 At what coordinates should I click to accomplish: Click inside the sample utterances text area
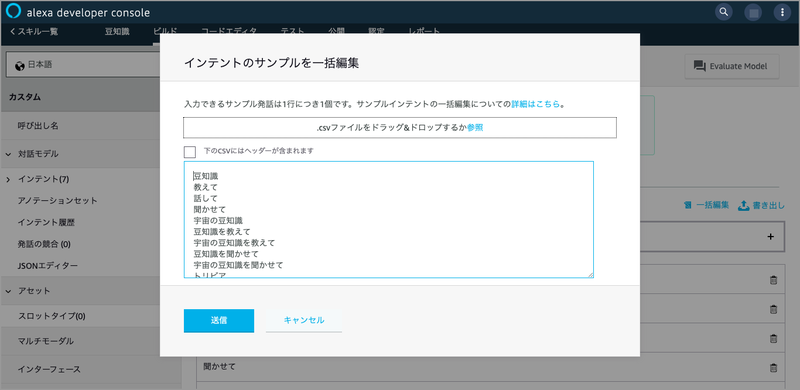coord(389,220)
